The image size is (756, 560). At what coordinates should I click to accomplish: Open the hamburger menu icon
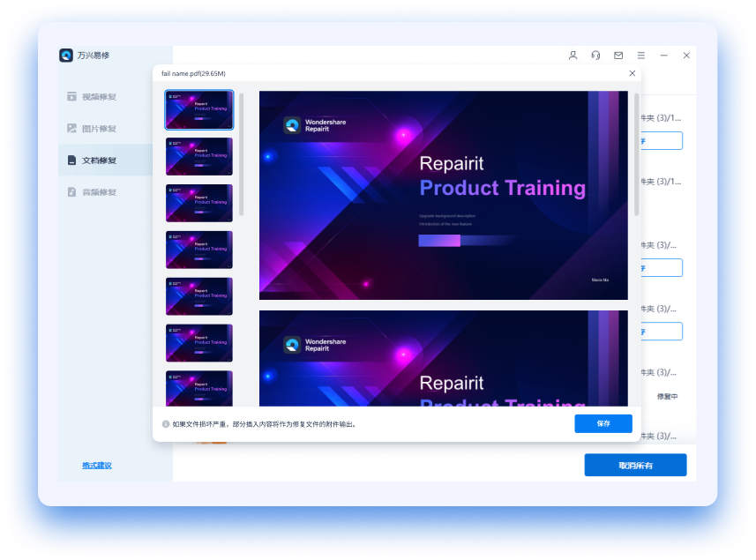click(x=640, y=56)
